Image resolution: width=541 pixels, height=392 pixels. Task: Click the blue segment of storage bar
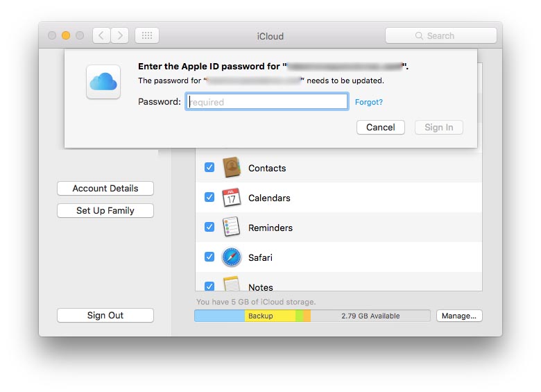[x=219, y=316]
